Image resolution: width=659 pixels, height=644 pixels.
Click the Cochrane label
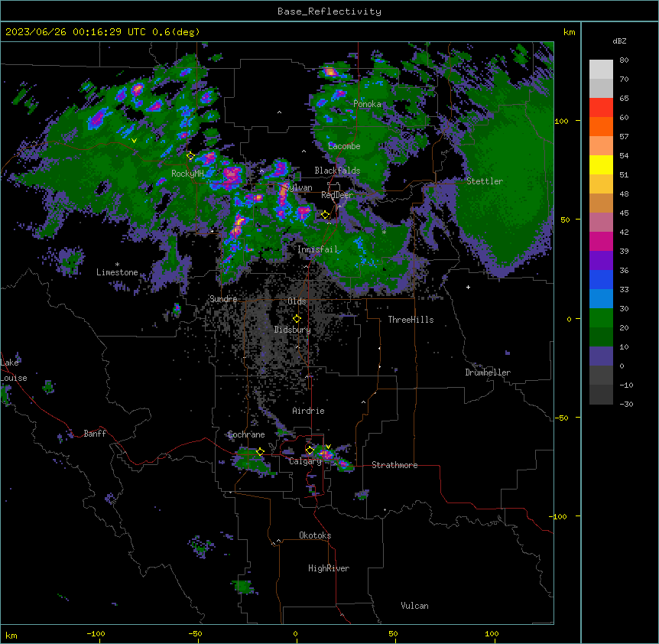tap(246, 434)
